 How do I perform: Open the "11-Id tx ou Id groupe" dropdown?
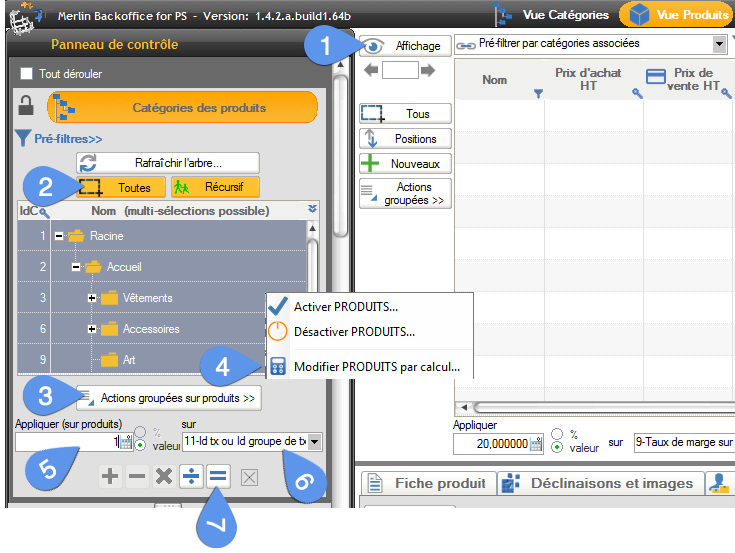[x=314, y=441]
